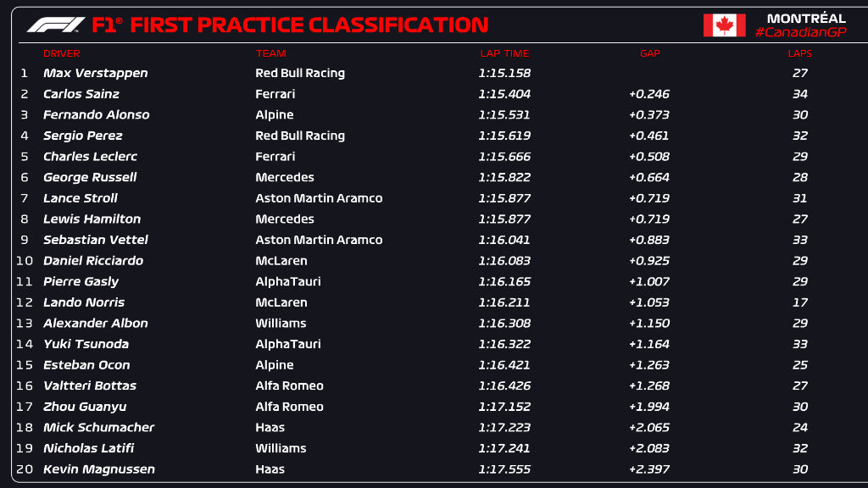The width and height of the screenshot is (868, 488).
Task: Click the First Practice Classification title
Action: [309, 25]
